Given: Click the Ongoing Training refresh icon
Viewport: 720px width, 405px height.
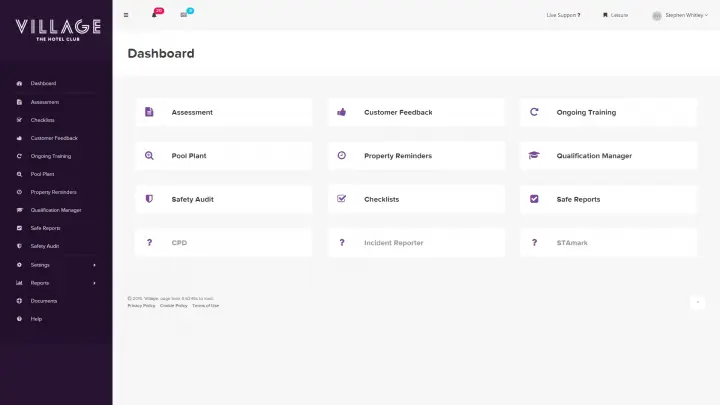Looking at the screenshot, I should (x=534, y=112).
